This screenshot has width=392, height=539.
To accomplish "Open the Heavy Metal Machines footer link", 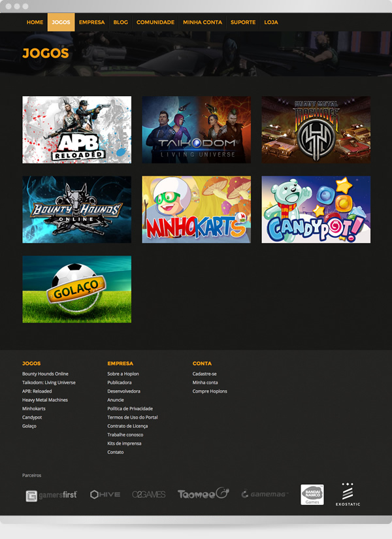I will tap(44, 400).
